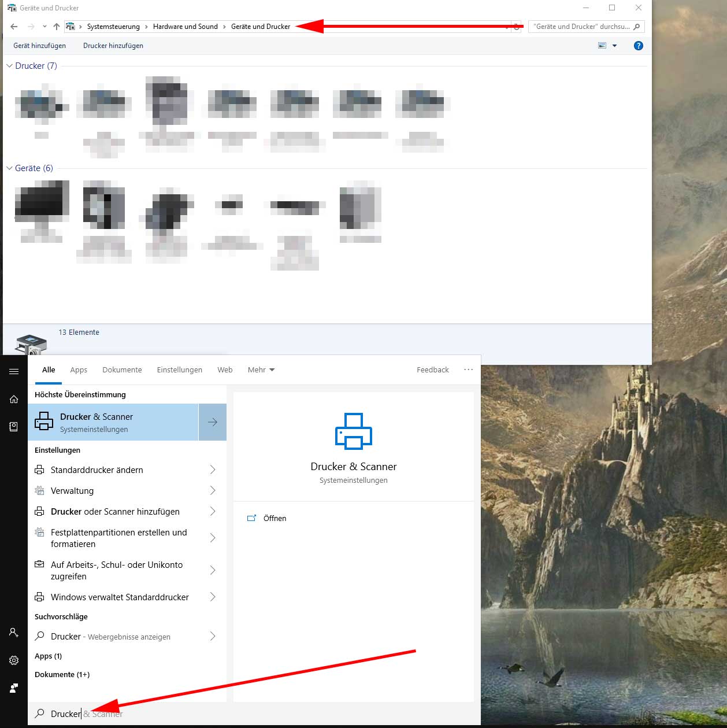The height and width of the screenshot is (728, 727).
Task: Open Festplattenpartitionen erstellen und formatieren
Action: point(119,538)
